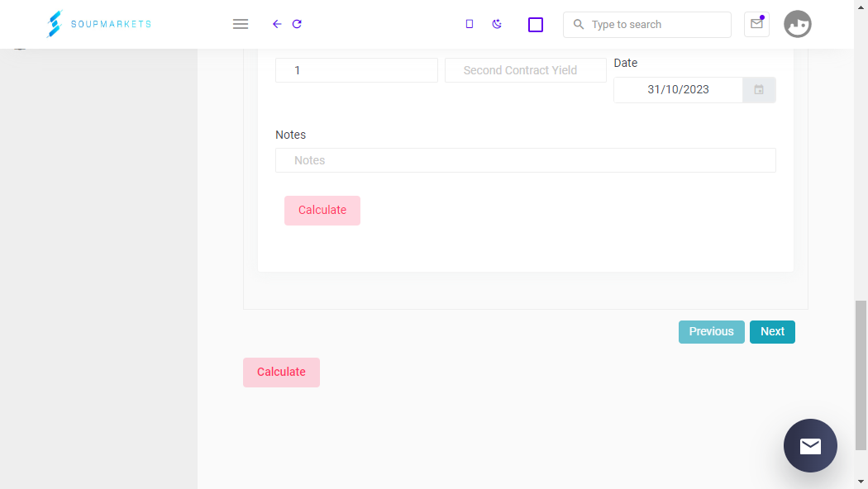Go back using the arrow icon
Screen dimensions: 868x489
click(277, 24)
